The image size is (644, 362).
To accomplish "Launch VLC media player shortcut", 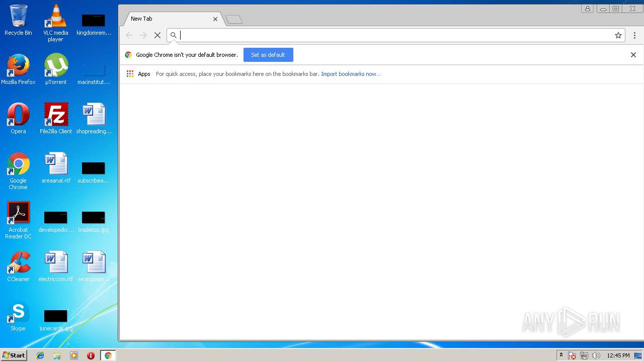I will (56, 23).
